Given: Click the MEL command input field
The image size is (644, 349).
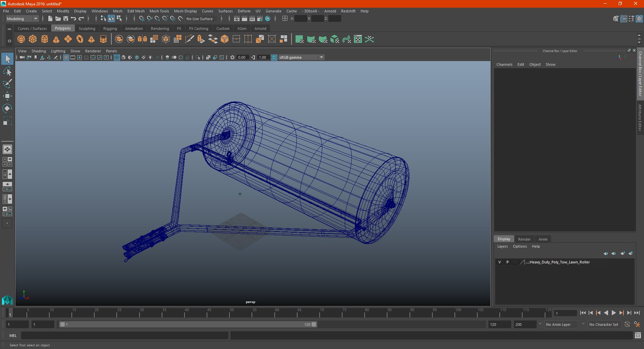Looking at the screenshot, I should (124, 335).
